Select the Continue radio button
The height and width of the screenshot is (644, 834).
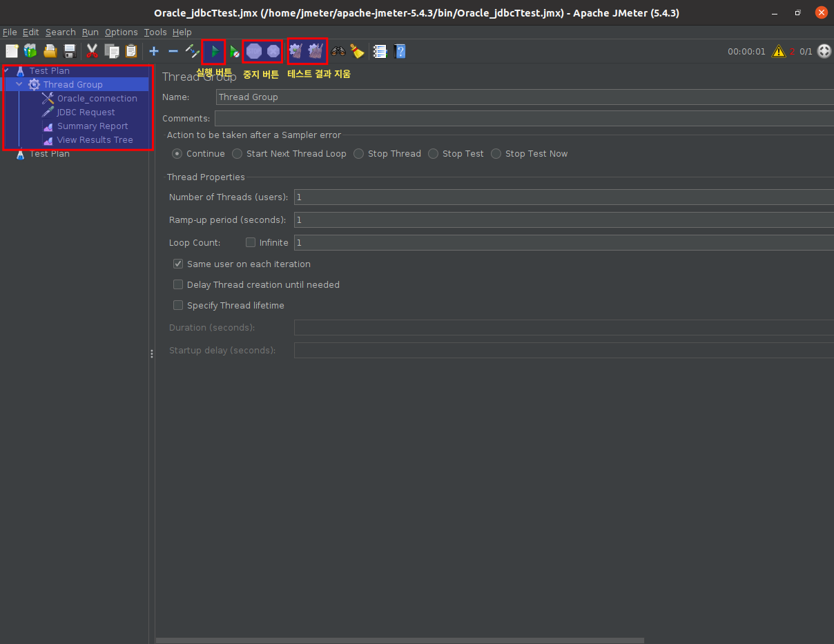point(177,153)
